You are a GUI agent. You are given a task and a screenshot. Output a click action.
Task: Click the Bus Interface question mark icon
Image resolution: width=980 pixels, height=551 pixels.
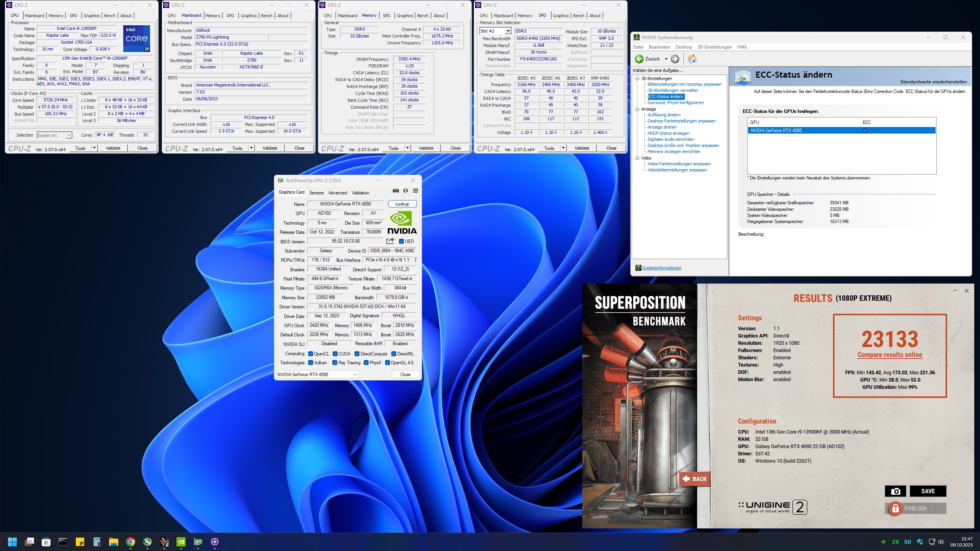(415, 260)
